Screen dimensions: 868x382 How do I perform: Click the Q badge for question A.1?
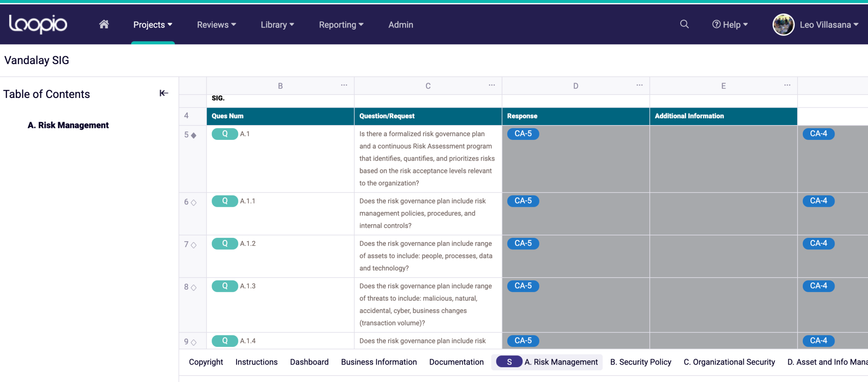(x=225, y=134)
